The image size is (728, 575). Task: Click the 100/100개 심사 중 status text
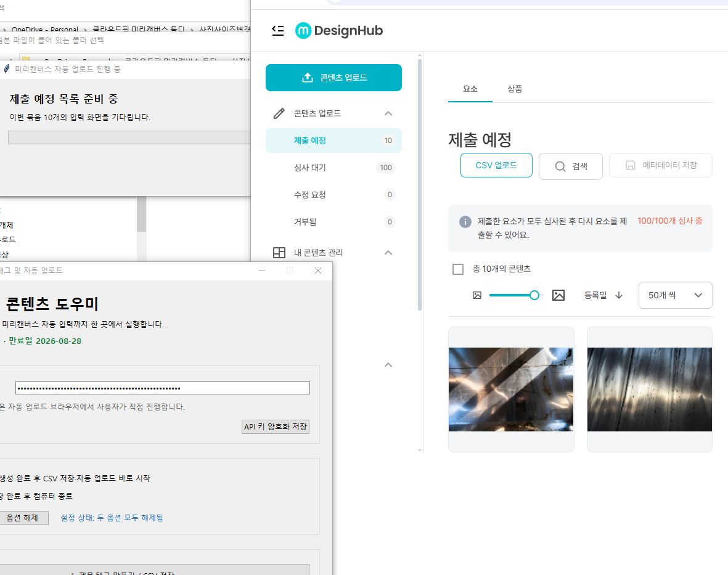pos(670,221)
